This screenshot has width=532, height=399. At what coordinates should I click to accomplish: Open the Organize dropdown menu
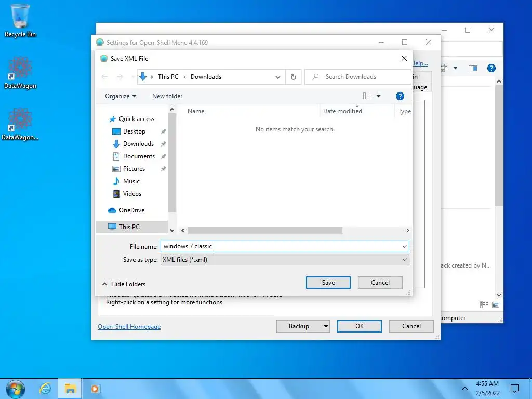[121, 96]
